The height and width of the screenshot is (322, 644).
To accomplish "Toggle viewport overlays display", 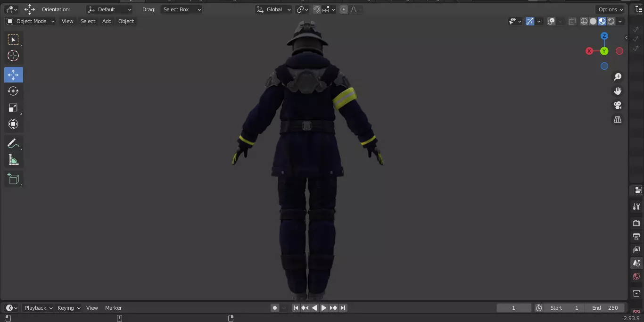I will click(551, 21).
